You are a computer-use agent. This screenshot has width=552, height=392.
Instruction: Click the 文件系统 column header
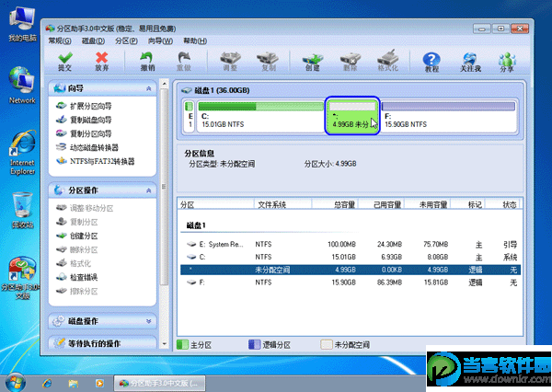pyautogui.click(x=282, y=204)
